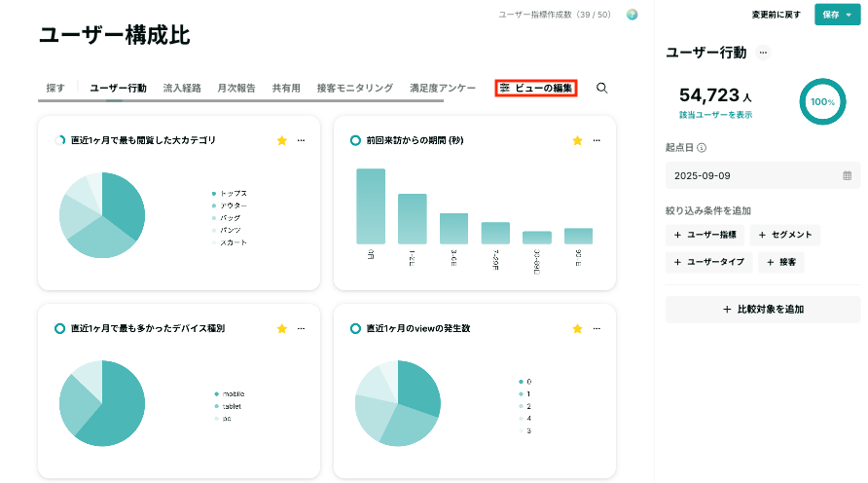
Task: Toggle favorite star on 前回来訪からの期間 card
Action: coord(577,140)
